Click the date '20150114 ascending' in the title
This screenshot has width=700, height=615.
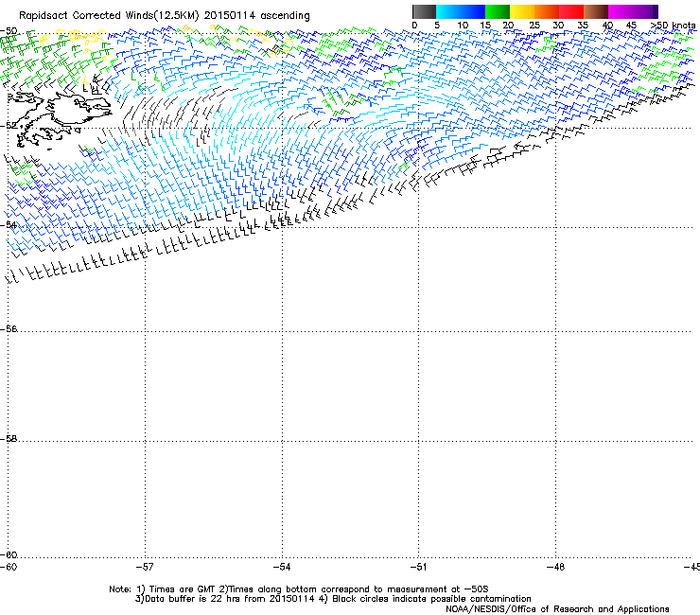point(256,16)
